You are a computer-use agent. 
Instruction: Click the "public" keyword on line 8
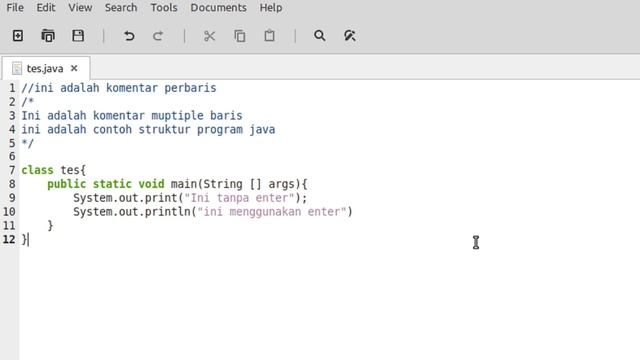[x=67, y=184]
